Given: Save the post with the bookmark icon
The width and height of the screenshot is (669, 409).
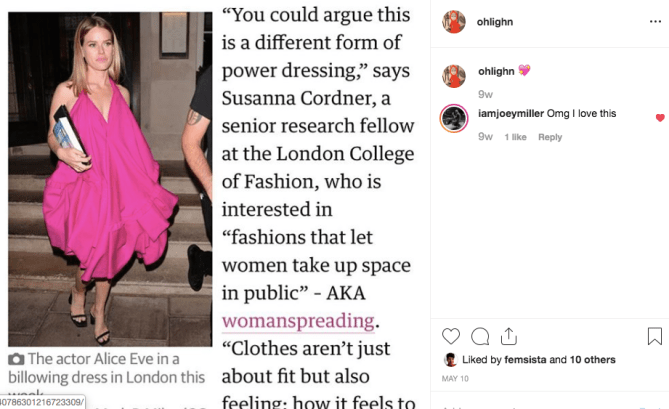Looking at the screenshot, I should click(x=654, y=336).
